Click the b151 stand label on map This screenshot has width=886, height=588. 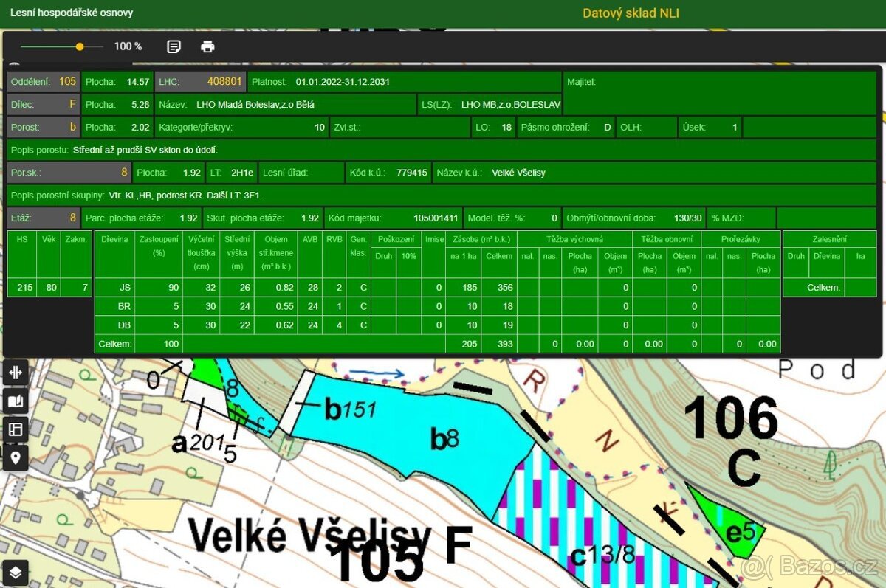click(x=351, y=409)
